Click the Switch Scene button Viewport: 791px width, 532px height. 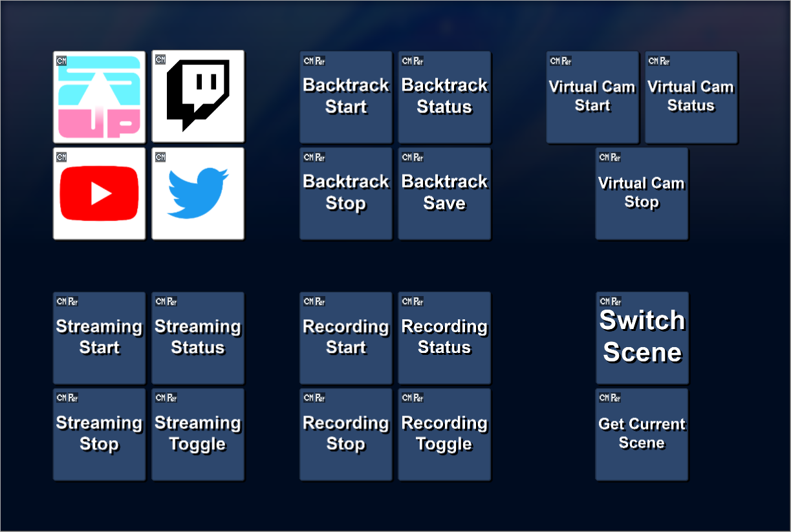(642, 337)
